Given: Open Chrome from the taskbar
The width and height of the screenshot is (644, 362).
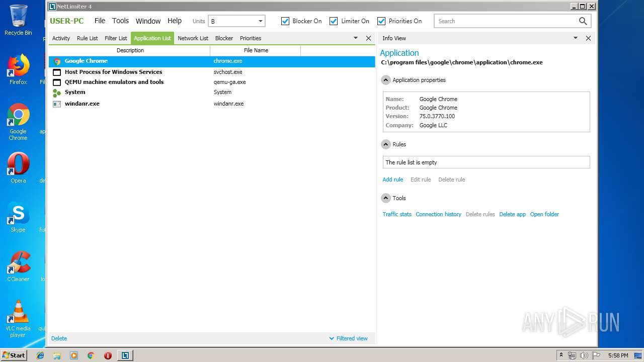Looking at the screenshot, I should (91, 355).
